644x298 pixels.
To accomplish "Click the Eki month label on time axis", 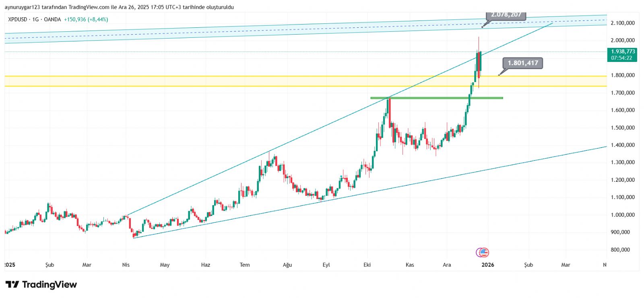I will click(x=367, y=265).
